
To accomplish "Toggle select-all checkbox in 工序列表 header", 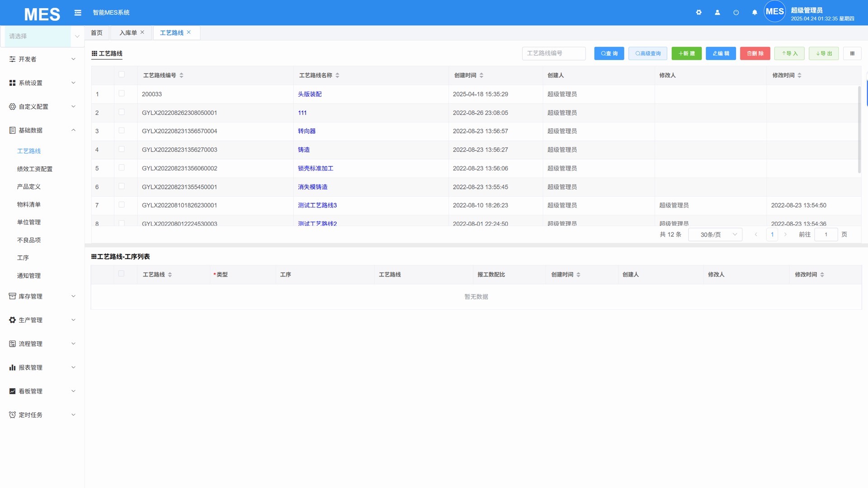I will (x=121, y=274).
